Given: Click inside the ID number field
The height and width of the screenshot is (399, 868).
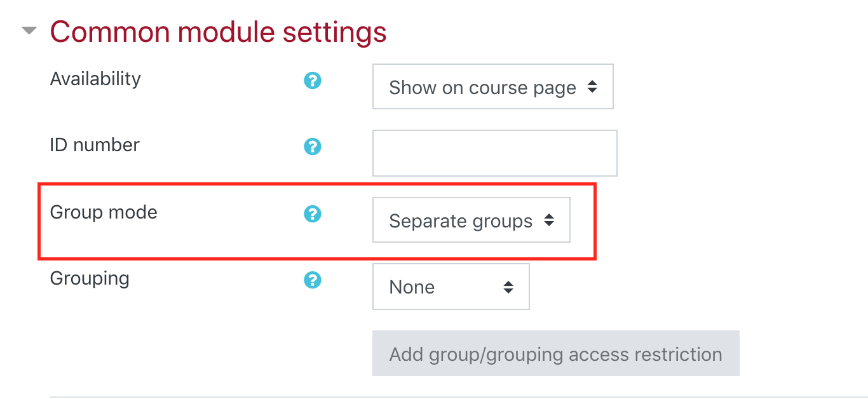Looking at the screenshot, I should pos(494,152).
